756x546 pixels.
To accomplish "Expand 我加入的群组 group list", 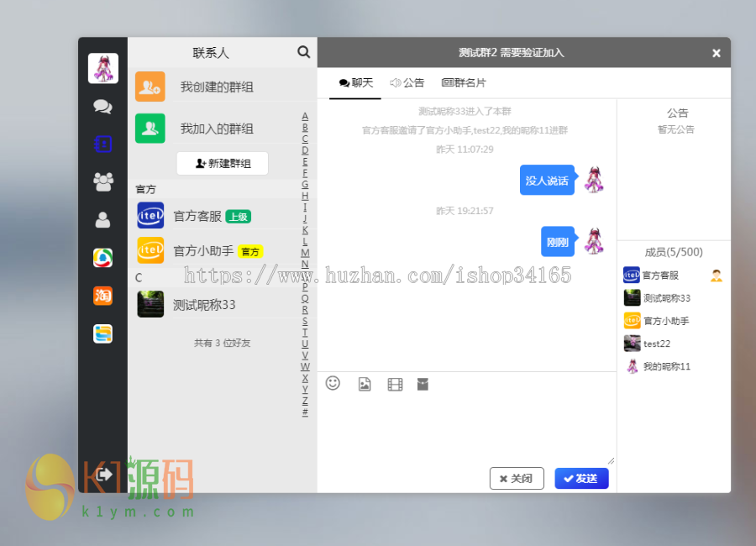I will click(x=214, y=128).
